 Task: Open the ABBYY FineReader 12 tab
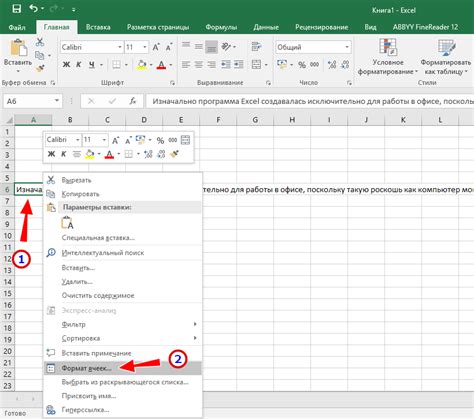click(425, 27)
